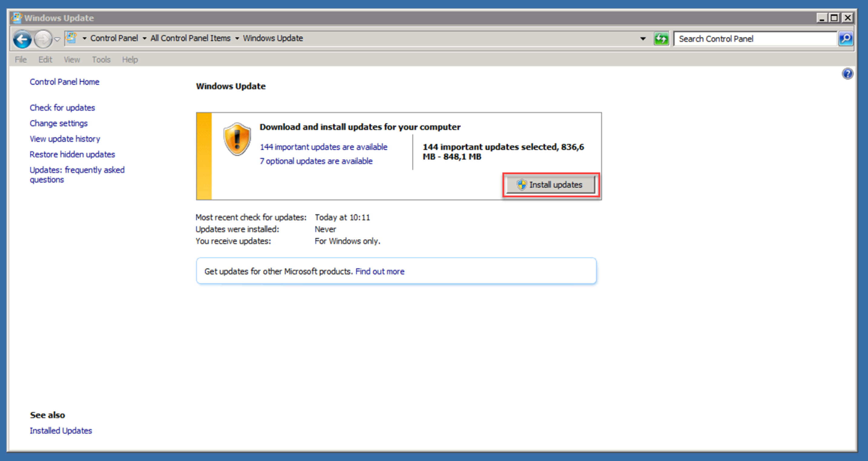This screenshot has height=461, width=868.
Task: Click the Control Panel icon in address bar
Action: (x=71, y=38)
